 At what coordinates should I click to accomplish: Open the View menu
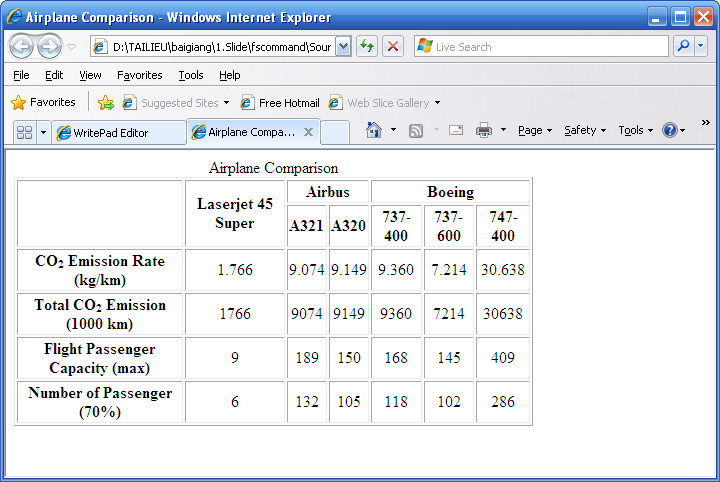(x=90, y=75)
